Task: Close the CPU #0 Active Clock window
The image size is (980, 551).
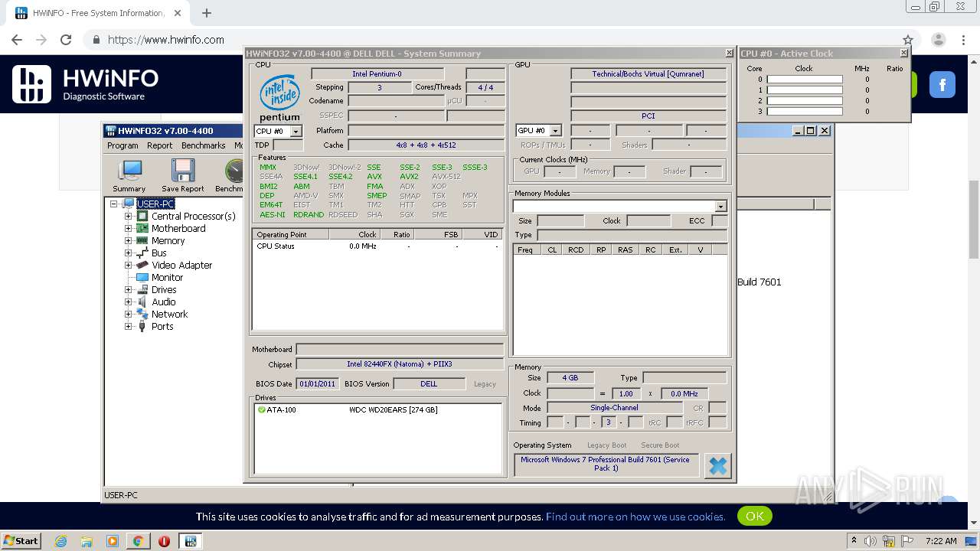Action: tap(904, 53)
